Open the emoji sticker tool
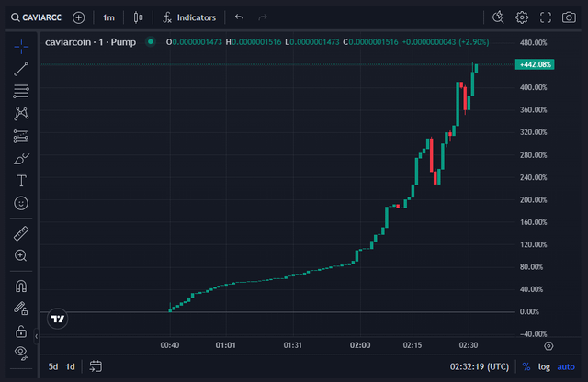The height and width of the screenshot is (382, 588). tap(21, 202)
